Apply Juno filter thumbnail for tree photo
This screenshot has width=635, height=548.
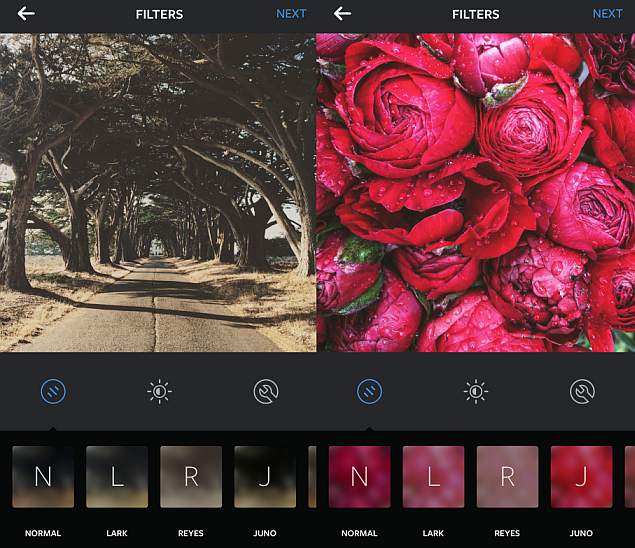click(265, 477)
